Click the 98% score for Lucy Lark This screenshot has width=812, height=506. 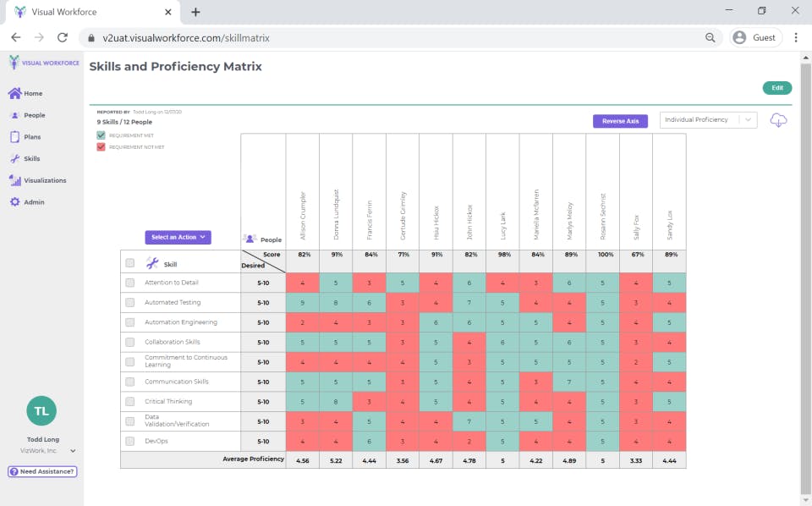(504, 255)
